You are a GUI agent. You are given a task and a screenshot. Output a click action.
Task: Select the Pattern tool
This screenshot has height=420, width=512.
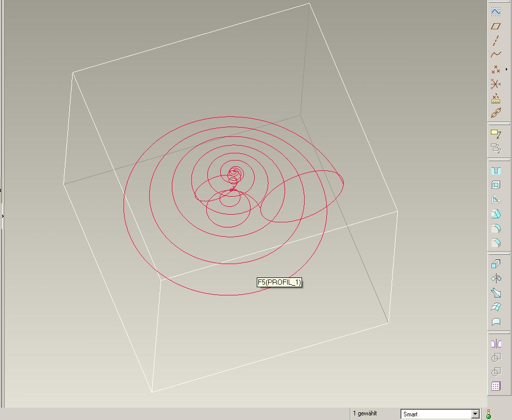[x=496, y=387]
